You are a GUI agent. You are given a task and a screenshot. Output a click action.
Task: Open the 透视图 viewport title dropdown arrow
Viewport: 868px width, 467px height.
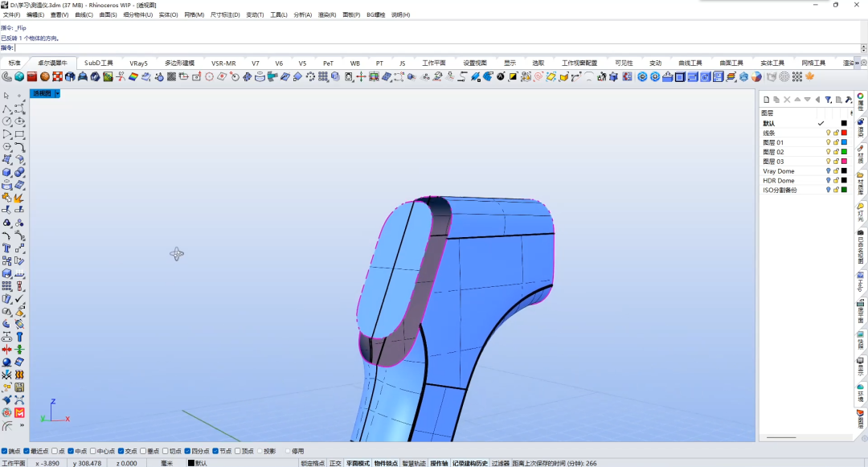coord(58,93)
